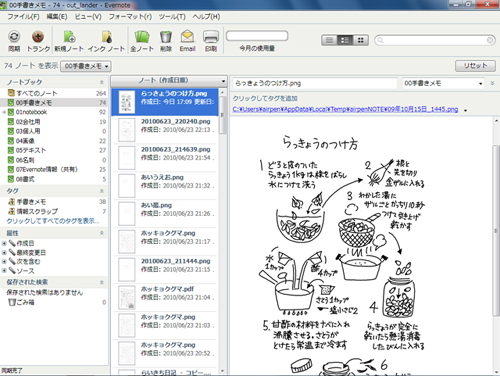Image resolution: width=500 pixels, height=376 pixels.
Task: Expand 01notebook tree arrow
Action: (4, 112)
